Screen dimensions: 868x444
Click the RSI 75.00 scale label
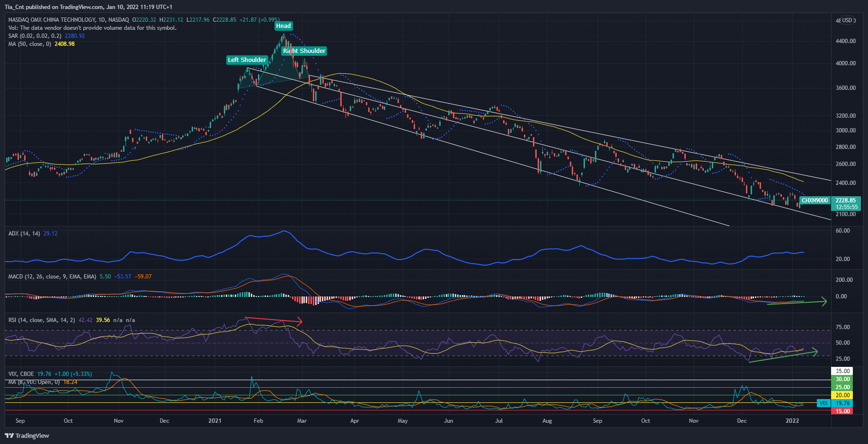pos(842,327)
